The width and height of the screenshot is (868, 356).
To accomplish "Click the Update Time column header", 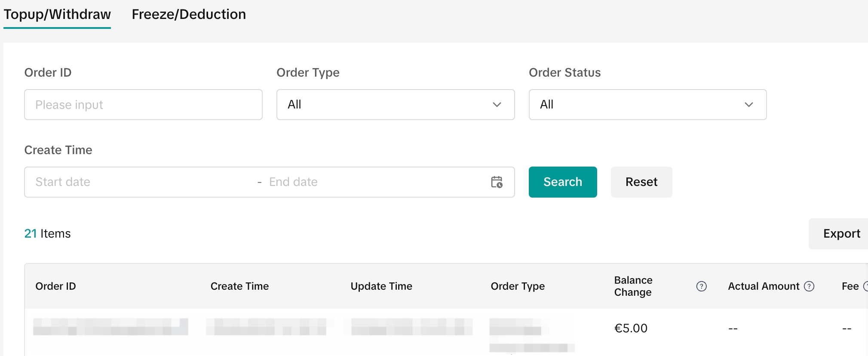I will pyautogui.click(x=381, y=286).
